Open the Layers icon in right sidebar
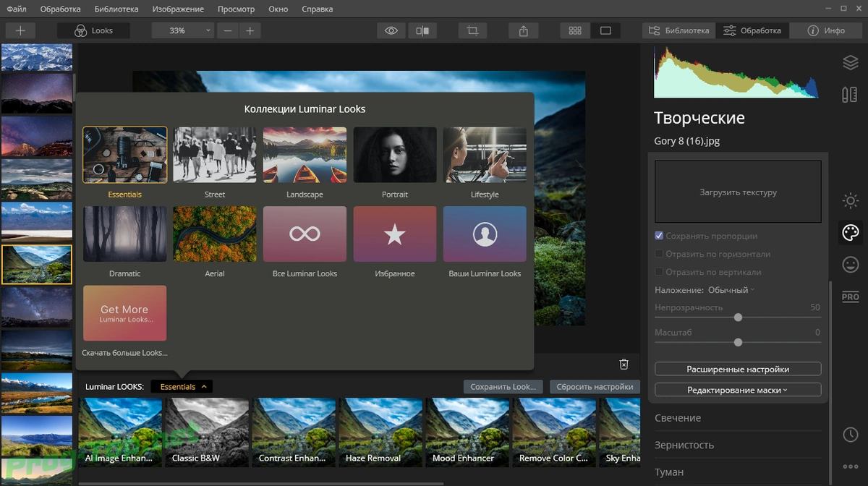 tap(850, 63)
